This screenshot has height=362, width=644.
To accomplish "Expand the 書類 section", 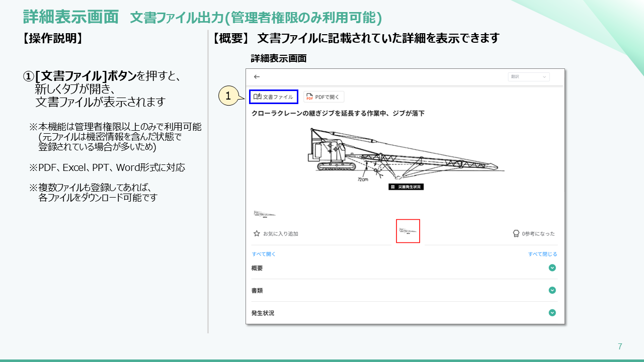I will click(256, 290).
